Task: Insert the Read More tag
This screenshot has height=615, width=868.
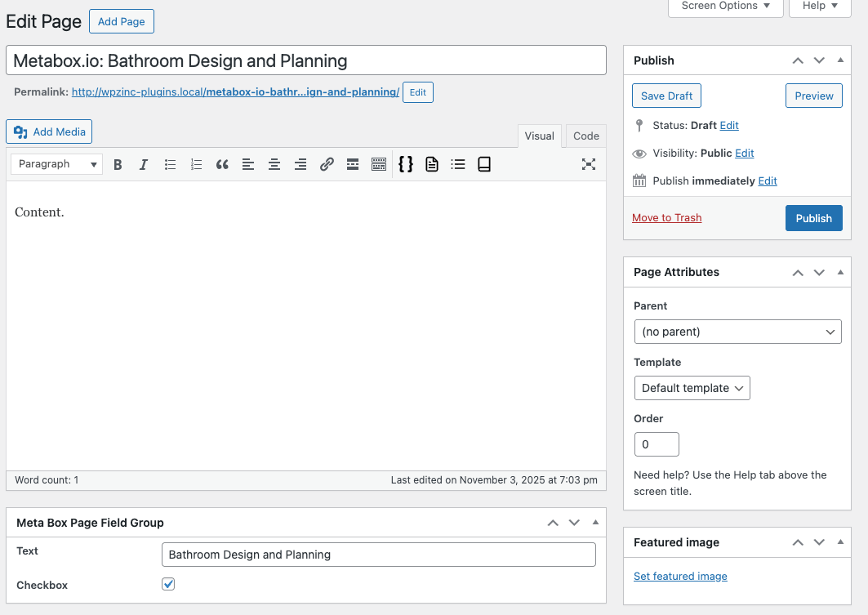Action: (x=353, y=164)
